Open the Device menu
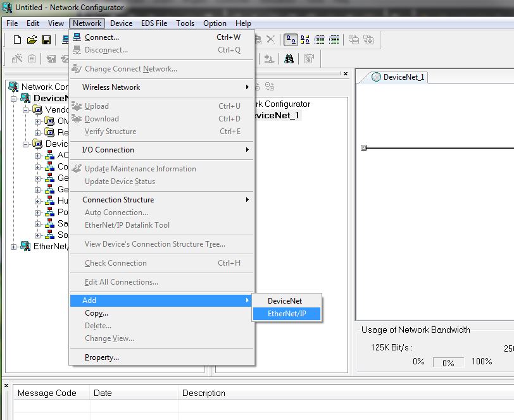514x420 pixels. tap(122, 23)
